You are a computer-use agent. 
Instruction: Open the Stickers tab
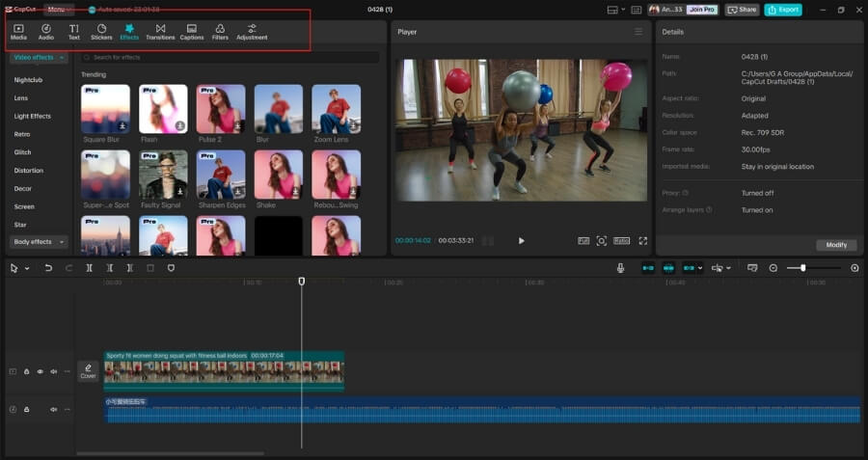[101, 32]
